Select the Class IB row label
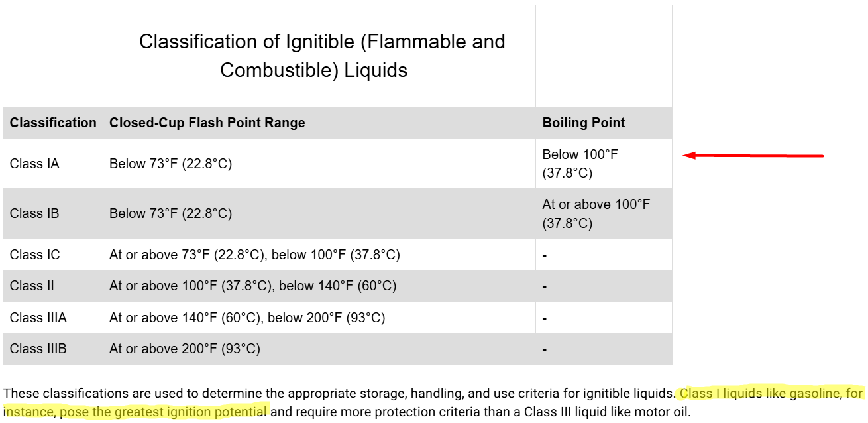This screenshot has width=868, height=423. 34,213
